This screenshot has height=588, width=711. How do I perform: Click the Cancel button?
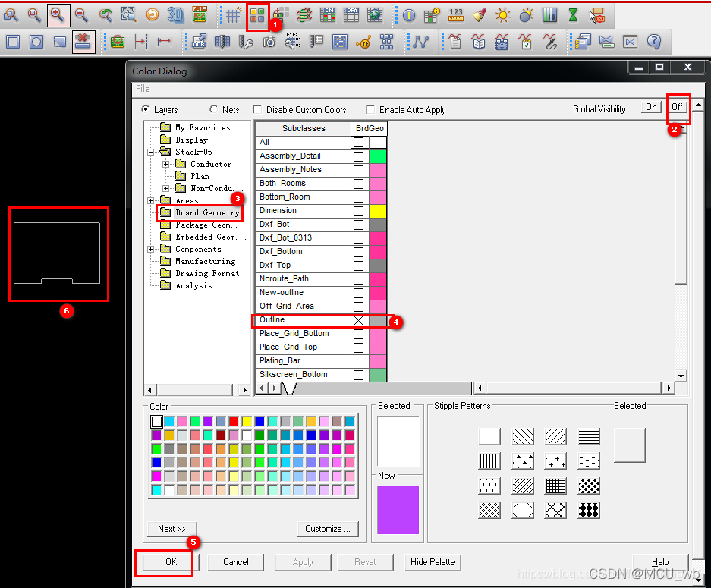coord(236,562)
